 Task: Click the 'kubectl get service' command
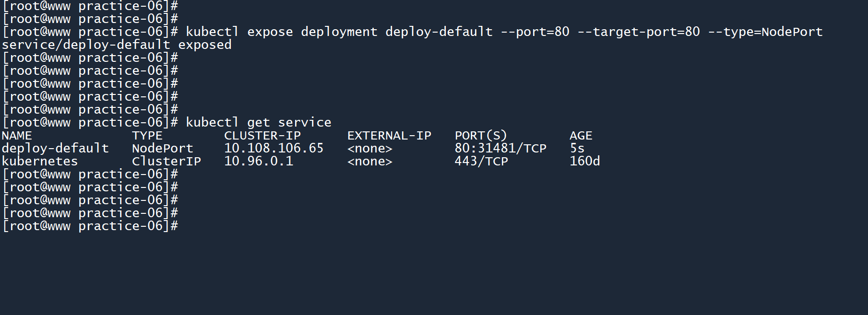pos(258,123)
